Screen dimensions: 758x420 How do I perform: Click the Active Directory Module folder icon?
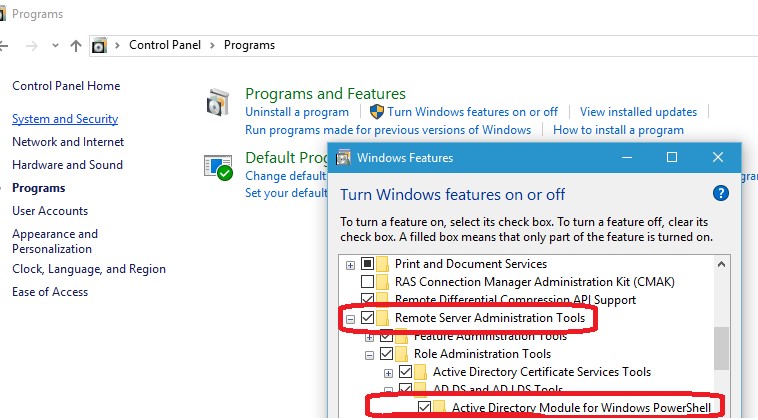point(439,407)
